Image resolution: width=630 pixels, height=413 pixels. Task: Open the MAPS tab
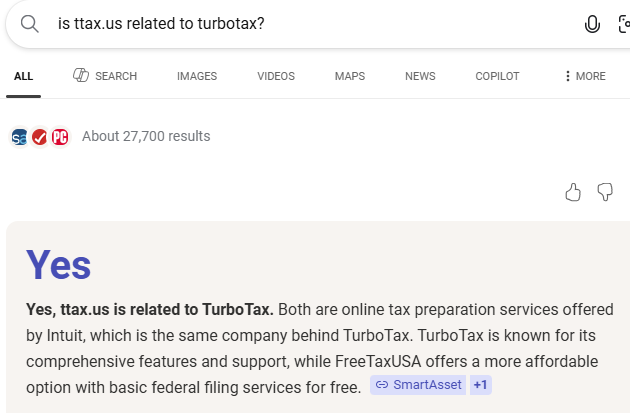pos(350,76)
